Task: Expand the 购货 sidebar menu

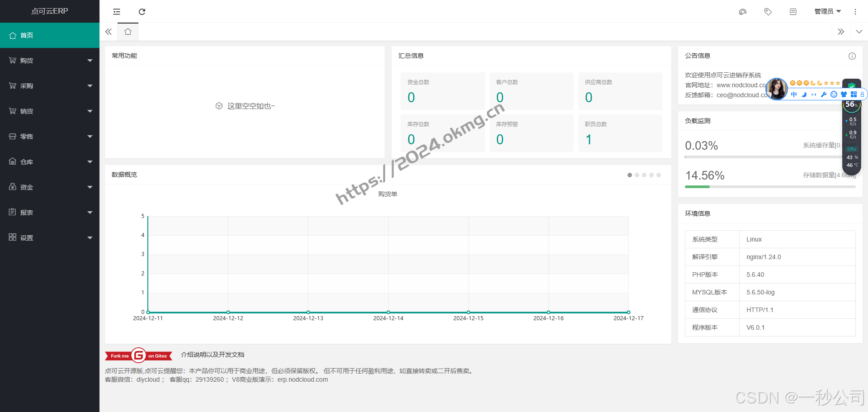Action: click(x=50, y=60)
